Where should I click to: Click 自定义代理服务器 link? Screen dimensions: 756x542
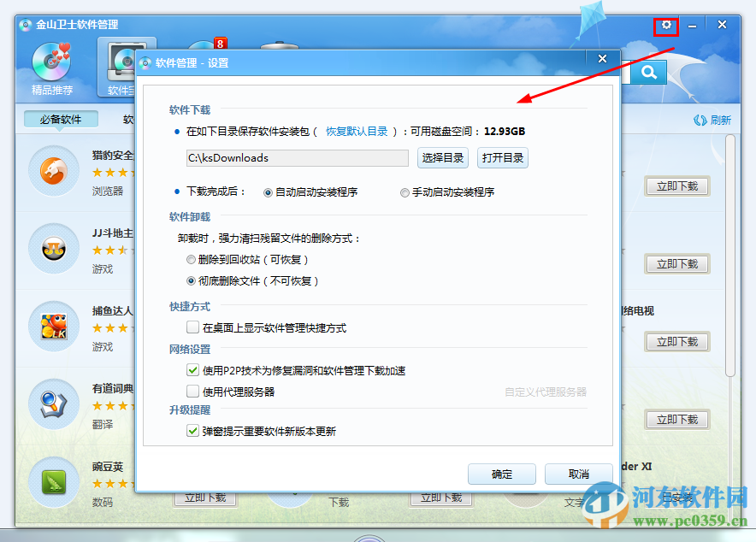coord(546,392)
